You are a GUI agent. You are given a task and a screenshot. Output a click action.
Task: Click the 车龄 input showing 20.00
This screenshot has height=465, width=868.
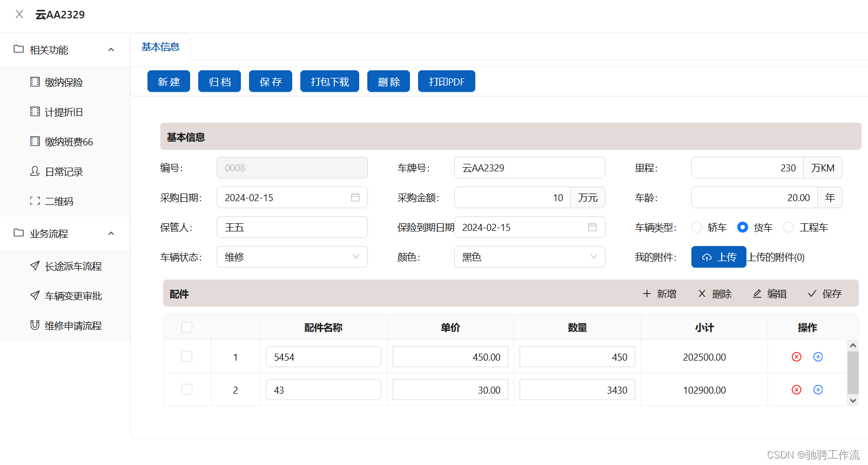pos(755,197)
